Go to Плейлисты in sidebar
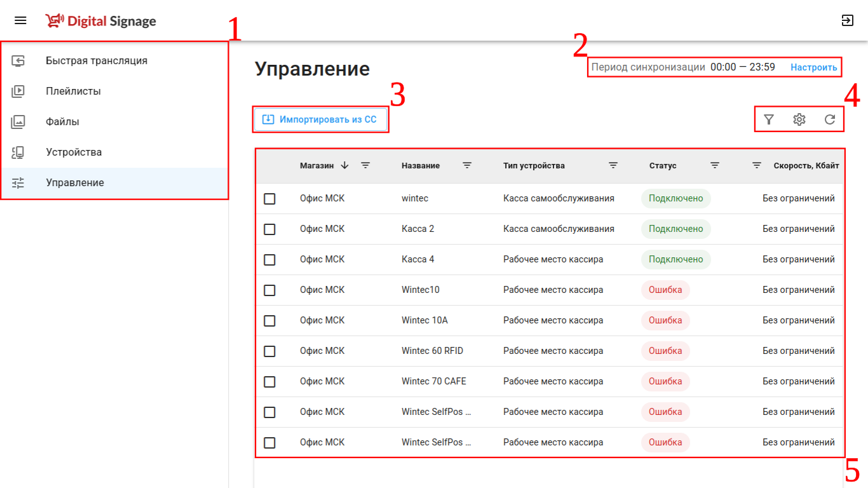This screenshot has width=868, height=488. click(73, 91)
